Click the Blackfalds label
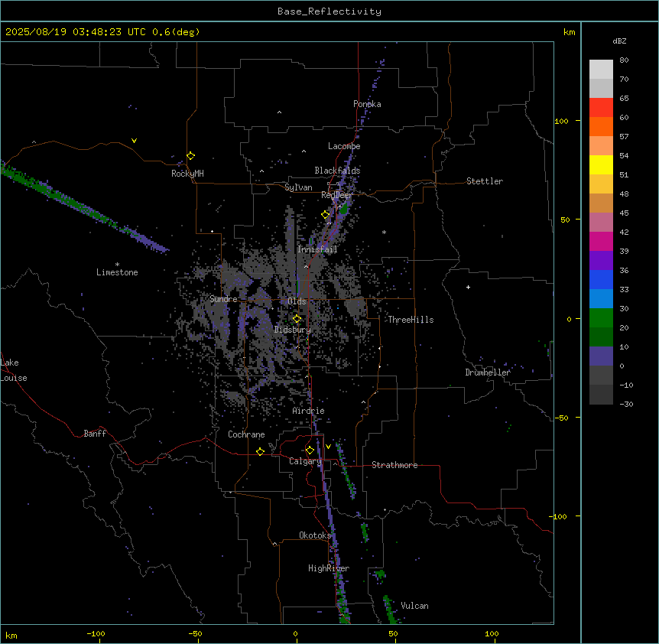The height and width of the screenshot is (644, 659). tap(337, 171)
